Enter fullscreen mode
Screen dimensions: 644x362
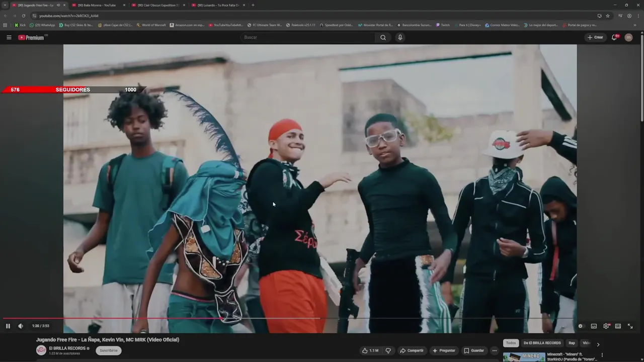click(x=630, y=326)
